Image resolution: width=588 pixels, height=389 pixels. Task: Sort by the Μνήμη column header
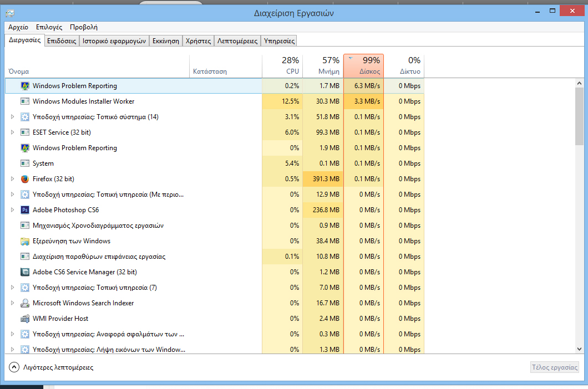pyautogui.click(x=323, y=66)
